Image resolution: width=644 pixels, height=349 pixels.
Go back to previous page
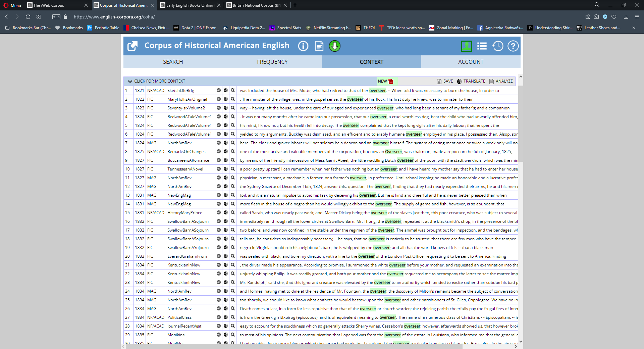pos(6,17)
